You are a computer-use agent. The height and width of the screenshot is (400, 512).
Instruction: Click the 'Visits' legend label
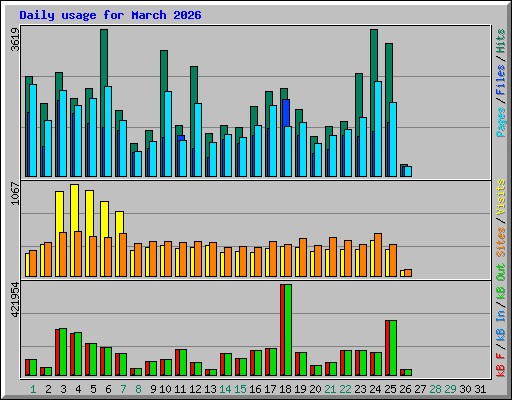click(501, 198)
